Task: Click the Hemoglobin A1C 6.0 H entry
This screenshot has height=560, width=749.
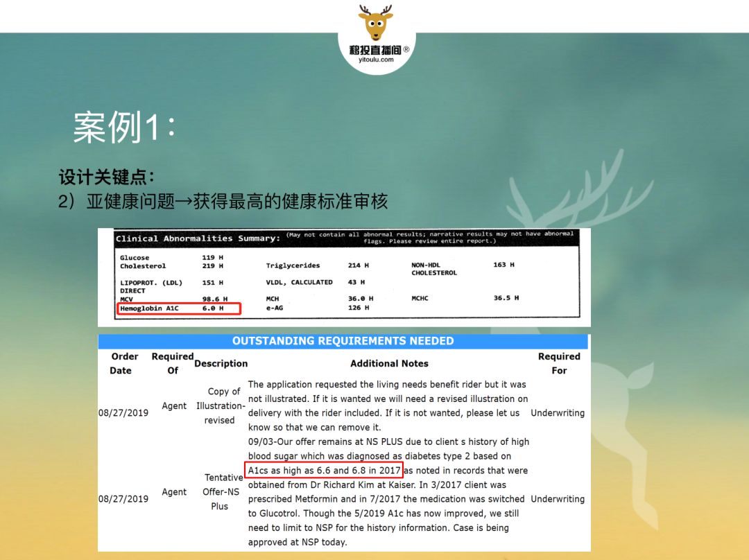Action: (179, 308)
